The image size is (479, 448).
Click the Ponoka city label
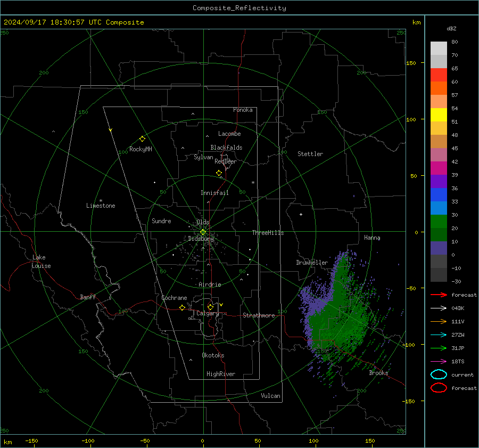point(243,110)
